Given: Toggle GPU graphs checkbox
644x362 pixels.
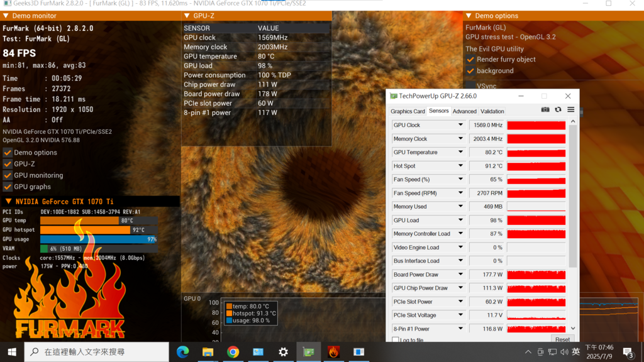Looking at the screenshot, I should [x=8, y=187].
